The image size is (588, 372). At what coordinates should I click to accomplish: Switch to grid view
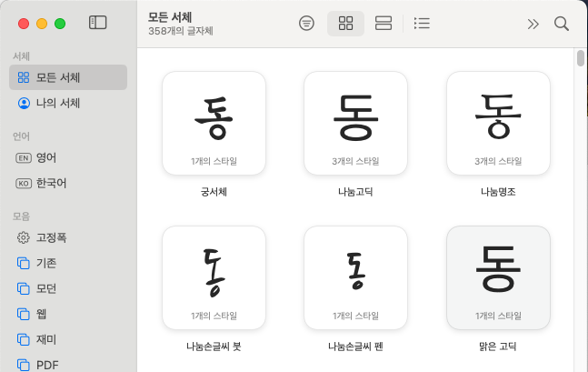tap(345, 24)
